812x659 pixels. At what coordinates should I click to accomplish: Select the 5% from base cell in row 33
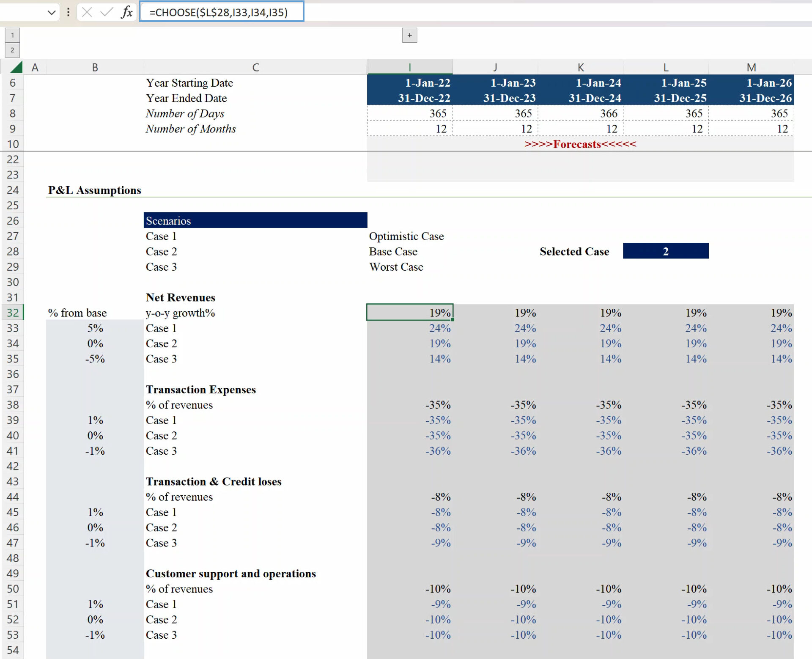[95, 328]
